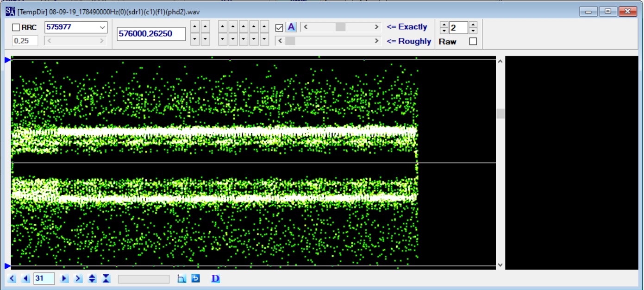Click down arrow of leftmost stepper in five-stepper group
The height and width of the screenshot is (290, 644).
(223, 39)
